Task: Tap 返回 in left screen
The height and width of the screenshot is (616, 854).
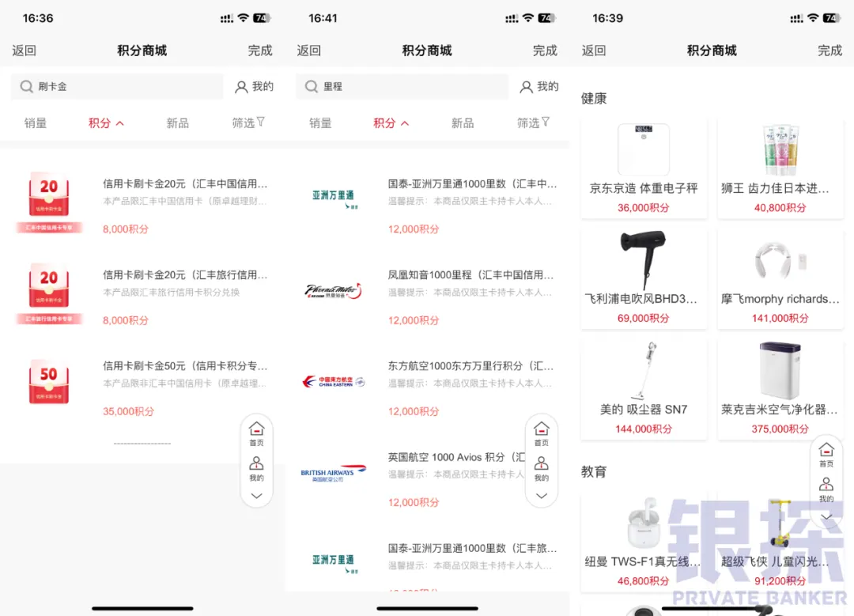Action: (24, 51)
